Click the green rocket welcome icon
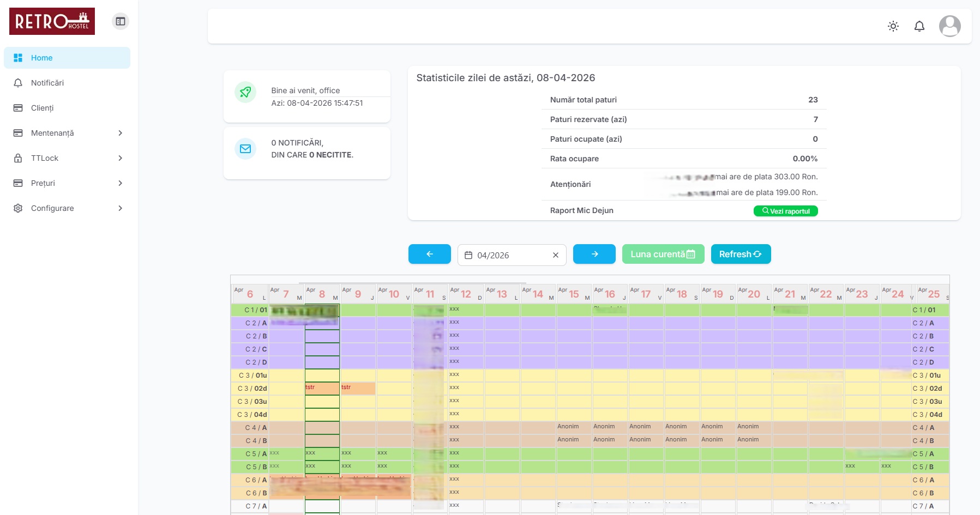Screen dimensions: 980x515 (245, 92)
